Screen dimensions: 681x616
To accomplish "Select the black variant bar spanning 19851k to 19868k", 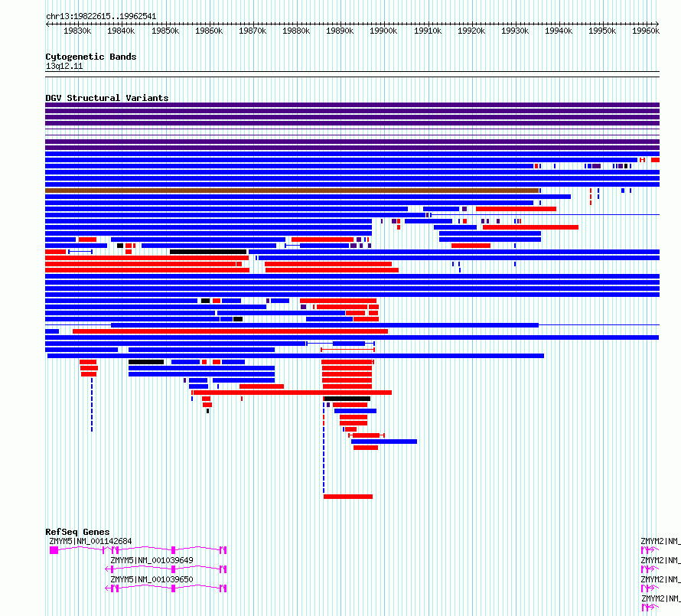I will [x=208, y=252].
